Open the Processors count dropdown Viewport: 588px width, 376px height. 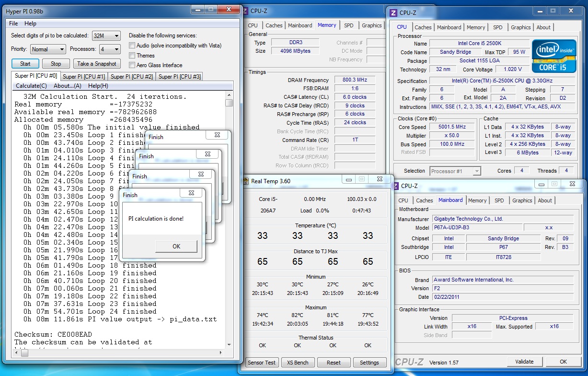point(110,49)
